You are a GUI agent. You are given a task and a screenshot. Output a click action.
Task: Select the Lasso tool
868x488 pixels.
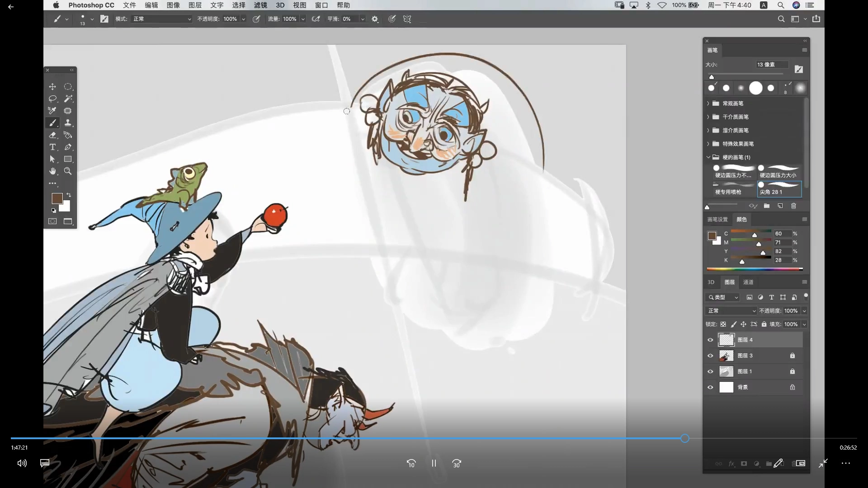[x=52, y=99]
